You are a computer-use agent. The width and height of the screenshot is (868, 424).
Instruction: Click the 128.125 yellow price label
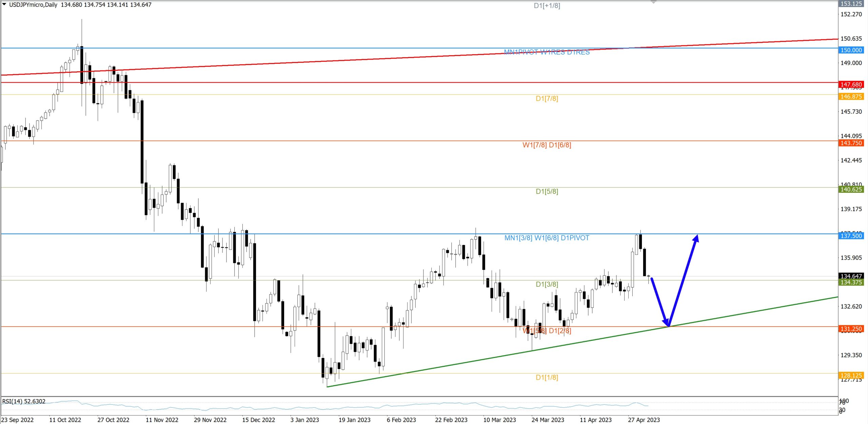pyautogui.click(x=851, y=375)
